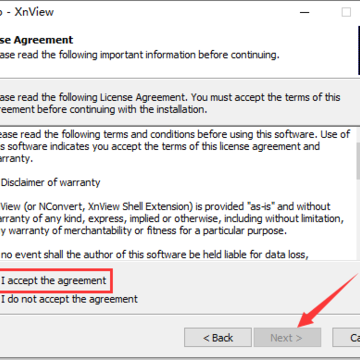360x360 pixels.
Task: Click the bold "Agreement" page header
Action: click(x=36, y=40)
